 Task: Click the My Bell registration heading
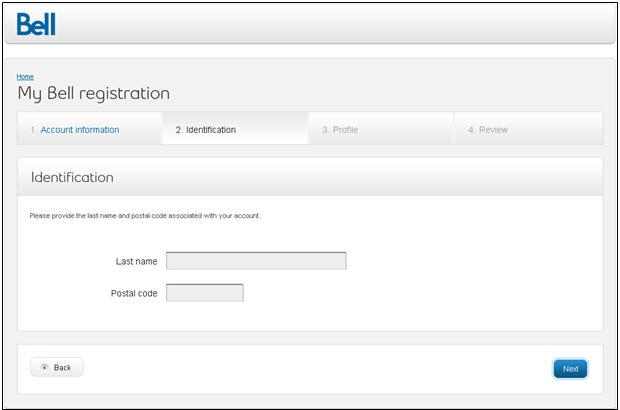coord(94,94)
